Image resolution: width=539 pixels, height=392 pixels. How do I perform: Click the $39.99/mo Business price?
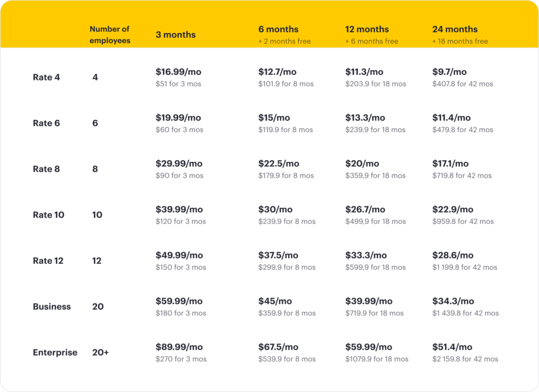pyautogui.click(x=369, y=301)
